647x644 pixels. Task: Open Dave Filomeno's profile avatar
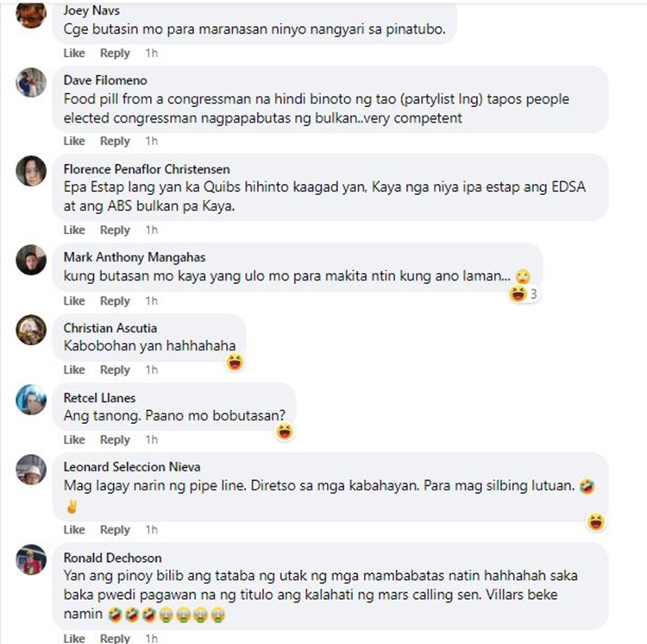31,83
